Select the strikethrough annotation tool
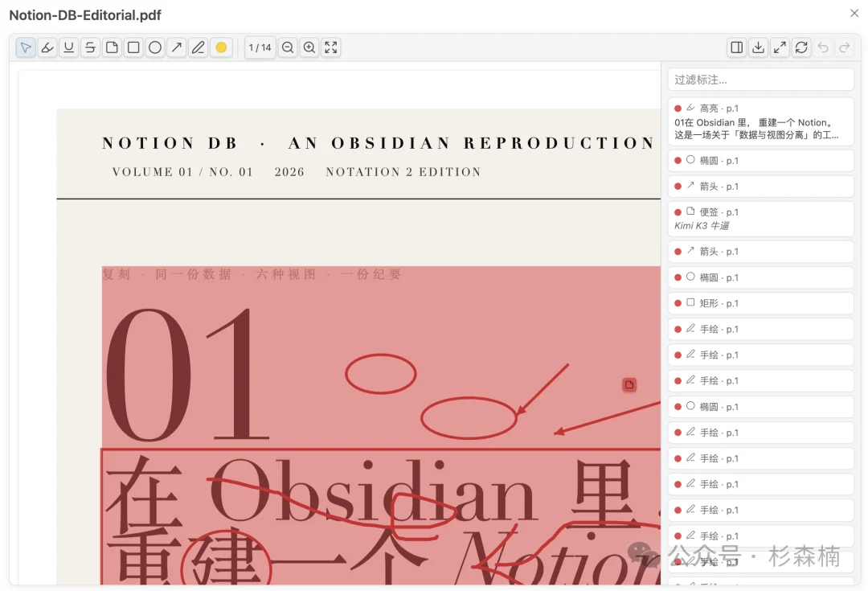Screen dimensions: 868x591 [x=90, y=47]
